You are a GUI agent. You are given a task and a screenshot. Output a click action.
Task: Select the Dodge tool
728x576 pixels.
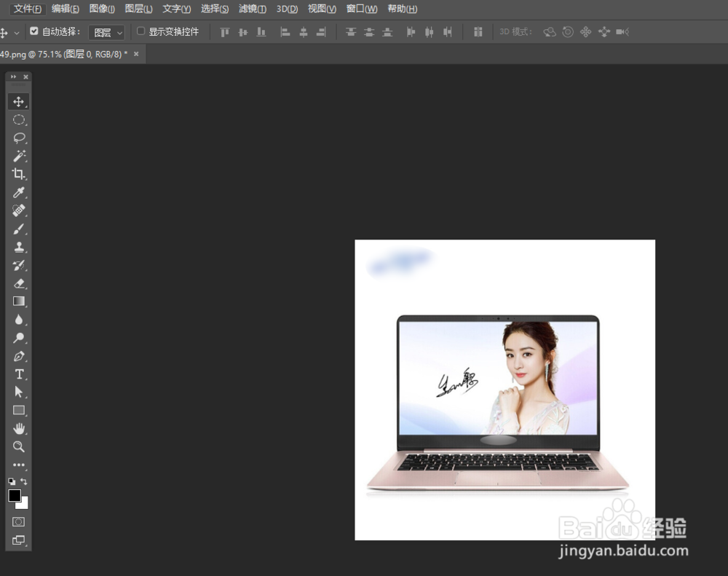[x=19, y=338]
